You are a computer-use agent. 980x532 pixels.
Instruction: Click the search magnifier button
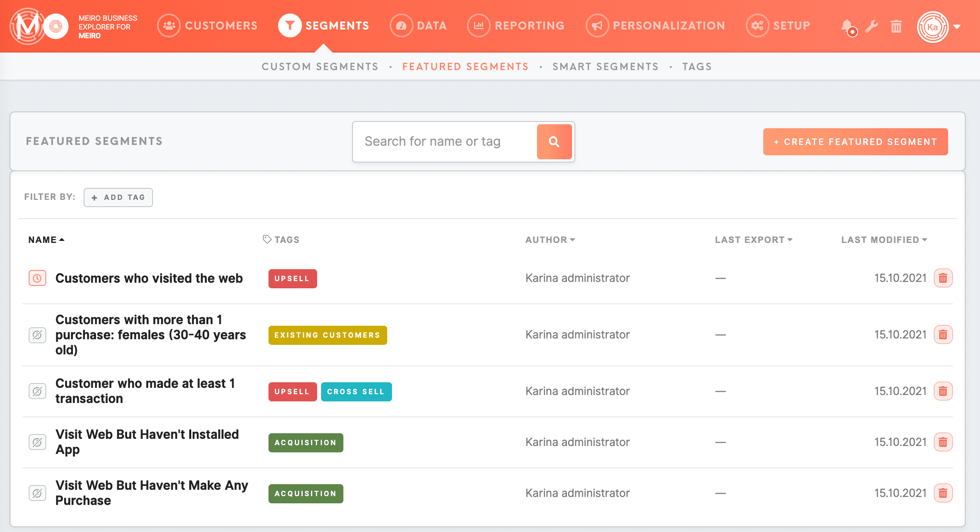(x=554, y=141)
